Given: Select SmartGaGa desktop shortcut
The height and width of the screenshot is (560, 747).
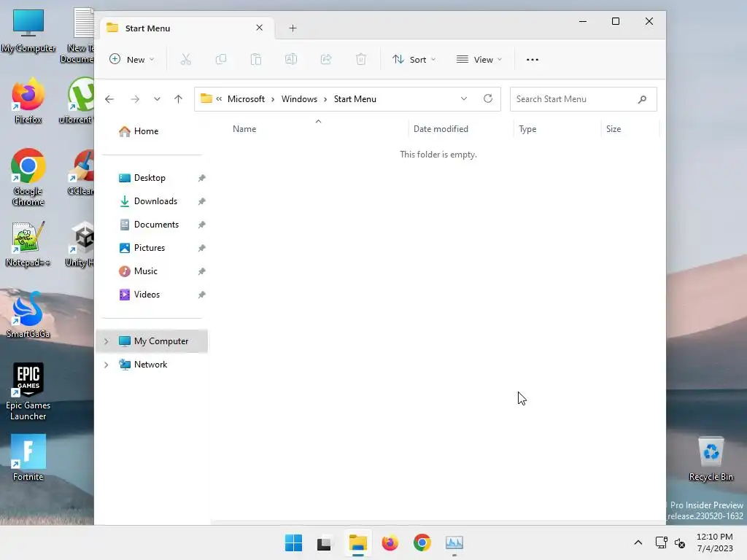Looking at the screenshot, I should [x=28, y=315].
